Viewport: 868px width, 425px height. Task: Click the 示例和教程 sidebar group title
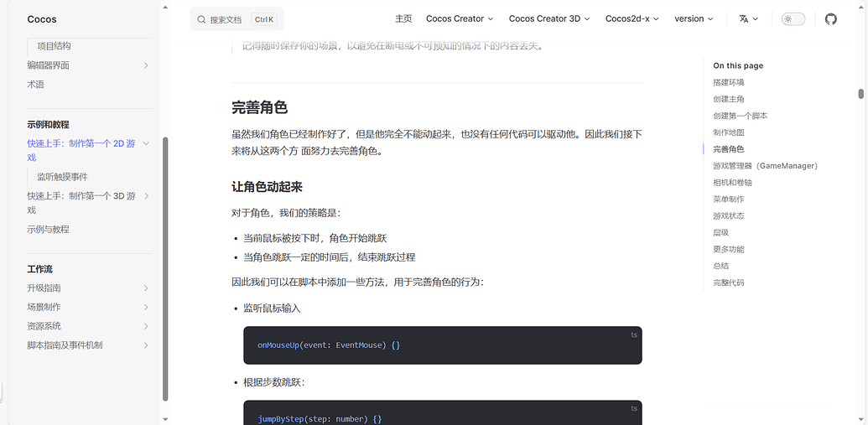coord(48,125)
